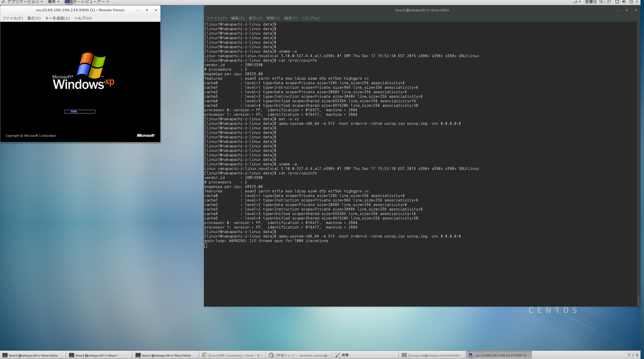Switch to 受信トレイ Thunderbird window in taskbar
This screenshot has height=359, width=644.
[299, 355]
